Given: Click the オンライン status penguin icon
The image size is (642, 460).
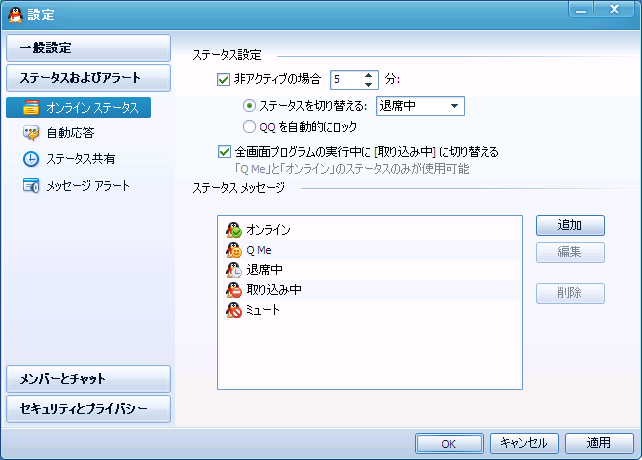Looking at the screenshot, I should point(234,230).
